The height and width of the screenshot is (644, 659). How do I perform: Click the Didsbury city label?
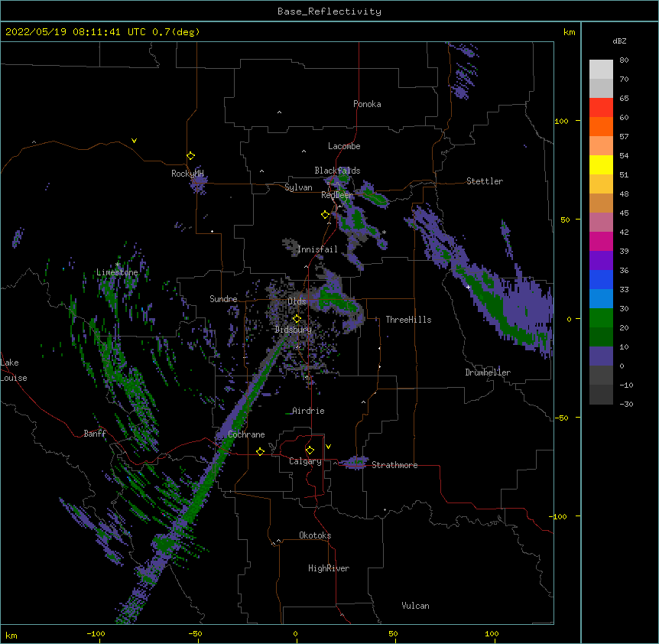[x=294, y=330]
